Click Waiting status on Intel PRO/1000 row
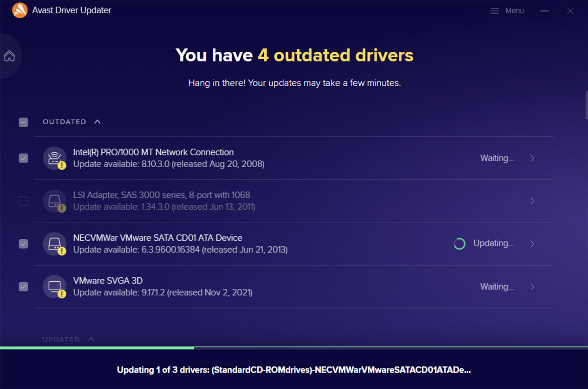Screen dimensions: 588x389 pos(497,158)
